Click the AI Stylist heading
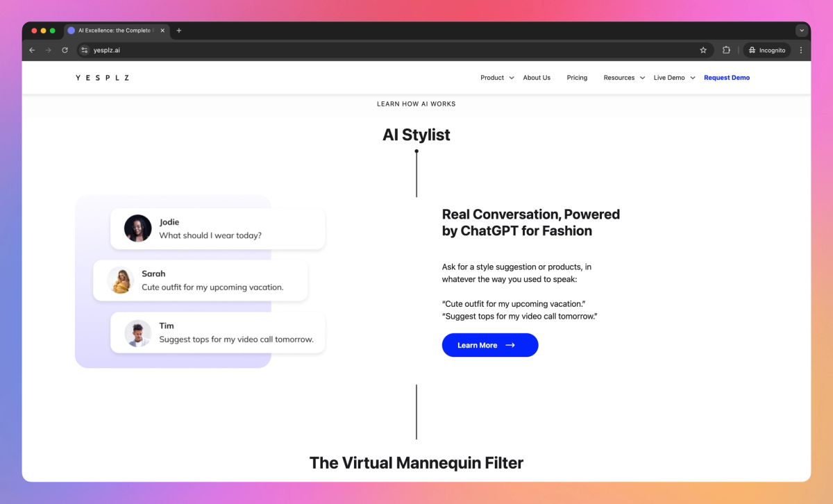This screenshot has height=504, width=833. tap(416, 135)
